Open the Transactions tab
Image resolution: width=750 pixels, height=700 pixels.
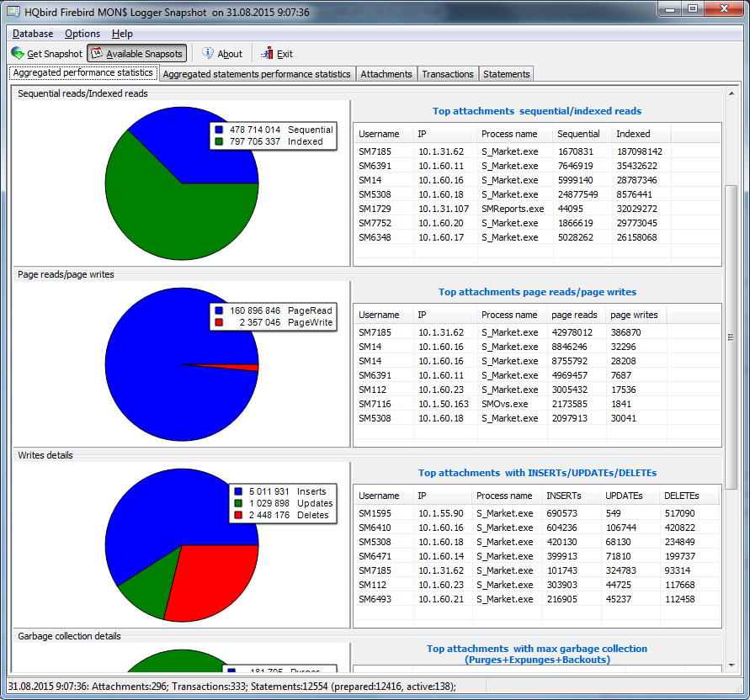448,74
